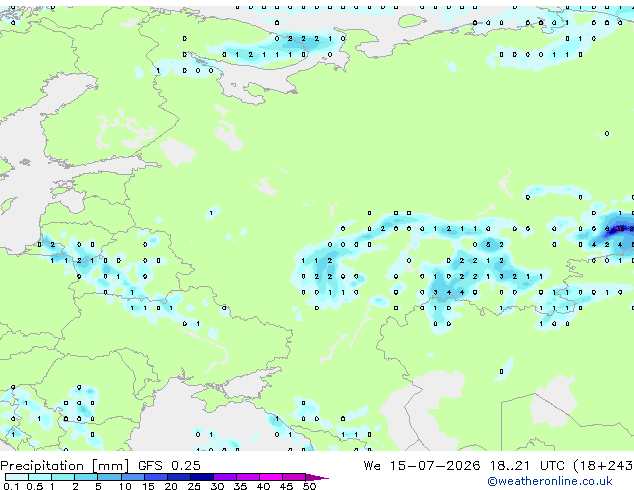Viewport: 634px width, 490px height.
Task: Select the 0.5–1 mm legend swatch
Action: (x=40, y=477)
